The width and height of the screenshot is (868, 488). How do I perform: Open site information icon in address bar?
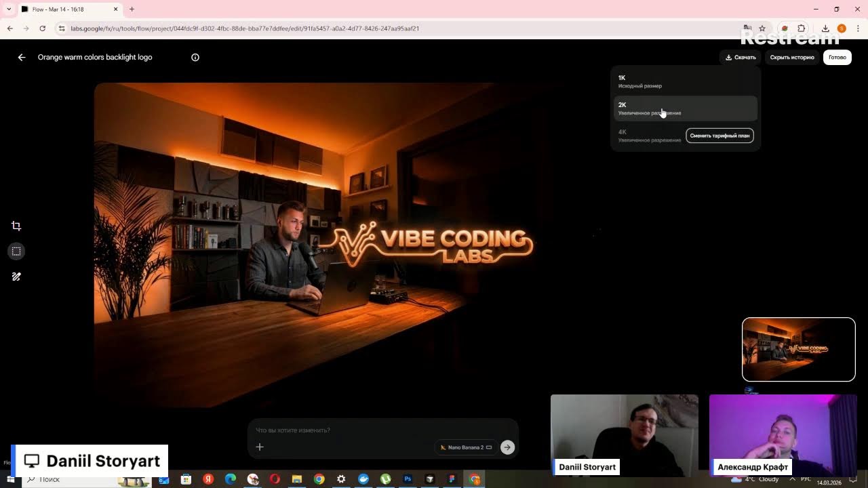[x=62, y=28]
